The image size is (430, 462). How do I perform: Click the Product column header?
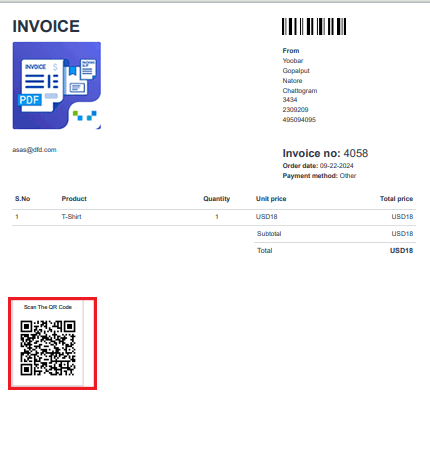[x=74, y=199]
